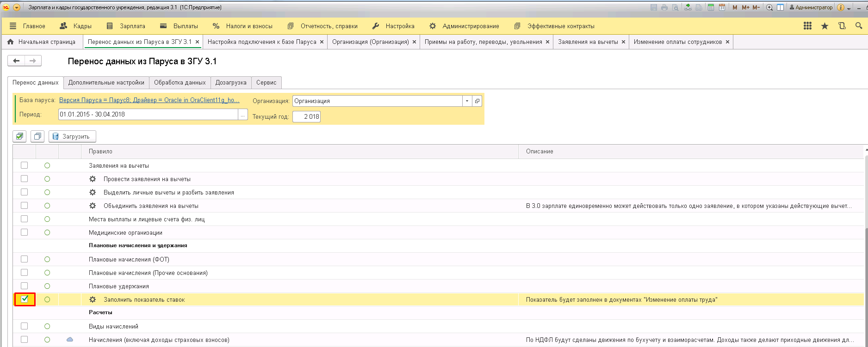Image resolution: width=868 pixels, height=347 pixels.
Task: Click the search magnifier icon
Action: tap(858, 26)
